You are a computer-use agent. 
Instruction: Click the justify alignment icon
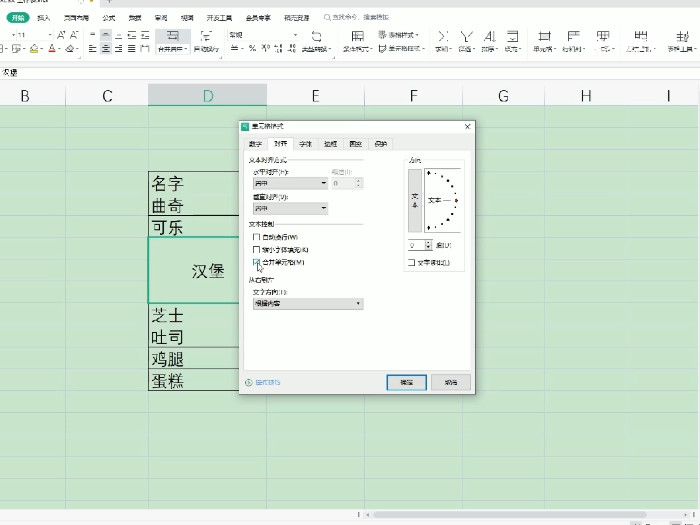point(132,48)
